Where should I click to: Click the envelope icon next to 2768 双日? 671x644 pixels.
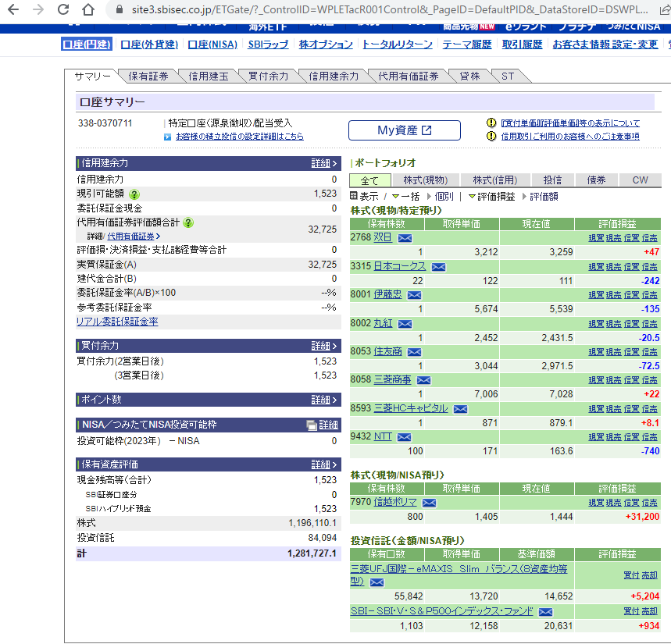405,238
